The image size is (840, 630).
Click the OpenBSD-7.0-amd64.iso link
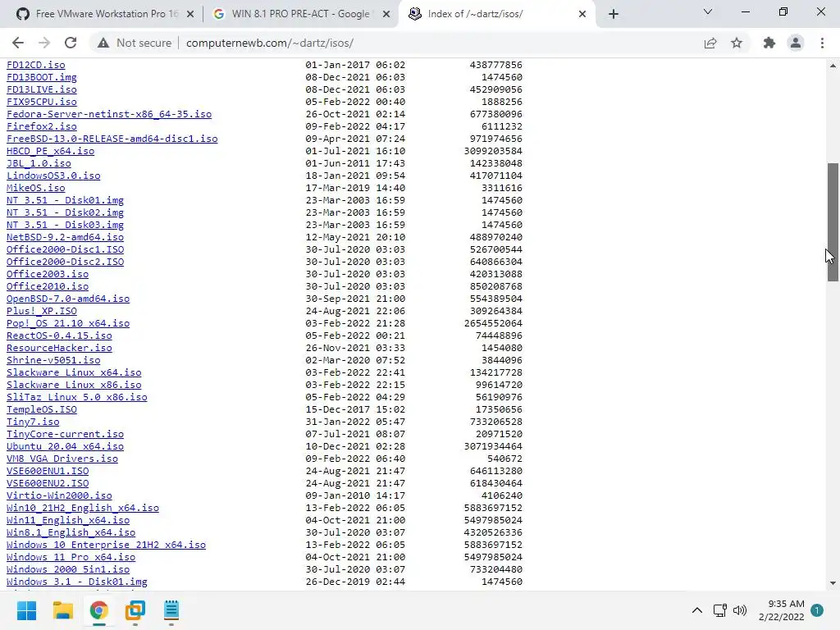pos(68,299)
